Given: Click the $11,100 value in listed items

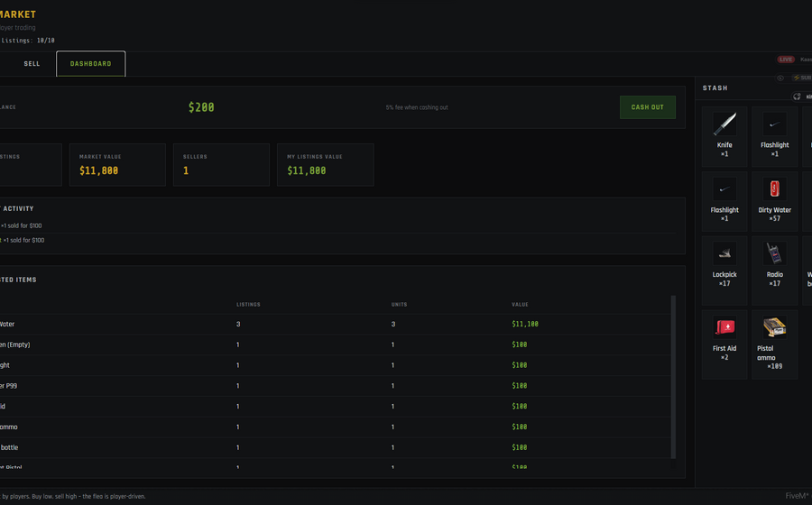Looking at the screenshot, I should [x=525, y=324].
